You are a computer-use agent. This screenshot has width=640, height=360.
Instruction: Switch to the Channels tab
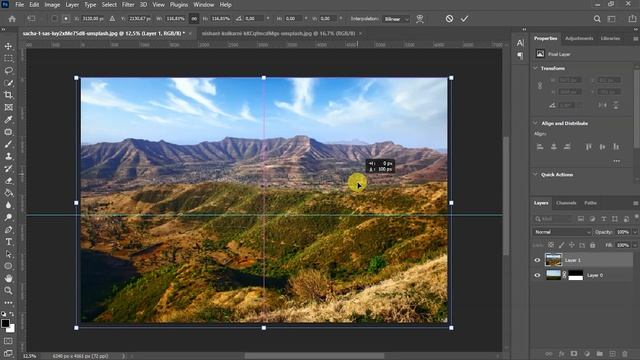coord(566,203)
